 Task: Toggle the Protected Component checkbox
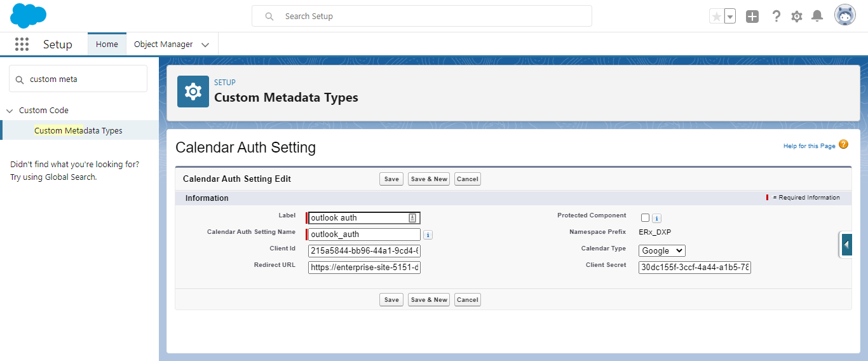645,218
